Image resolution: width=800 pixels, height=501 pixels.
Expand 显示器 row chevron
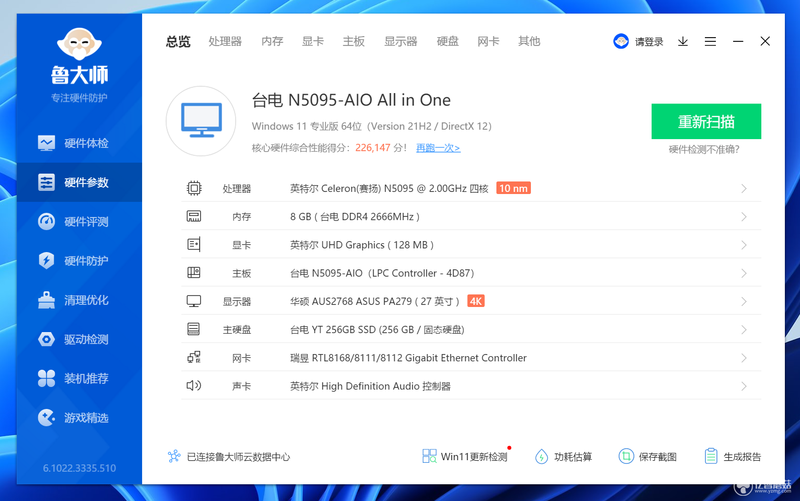pyautogui.click(x=744, y=302)
